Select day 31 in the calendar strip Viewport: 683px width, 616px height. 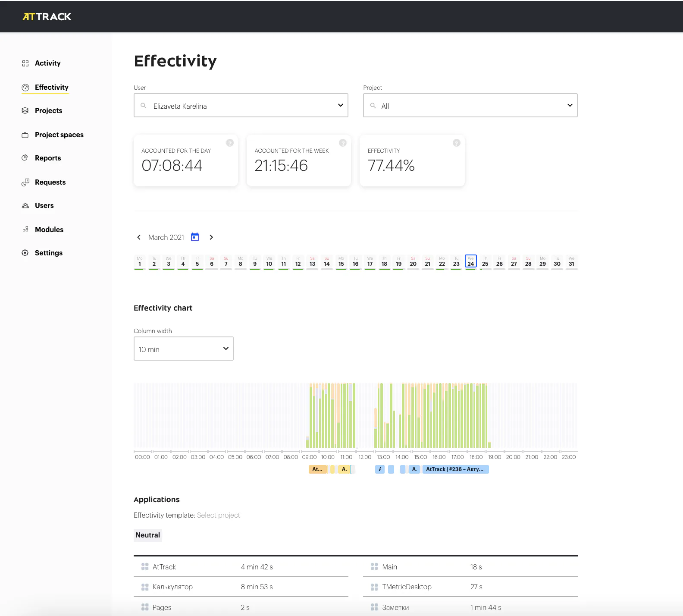tap(571, 262)
